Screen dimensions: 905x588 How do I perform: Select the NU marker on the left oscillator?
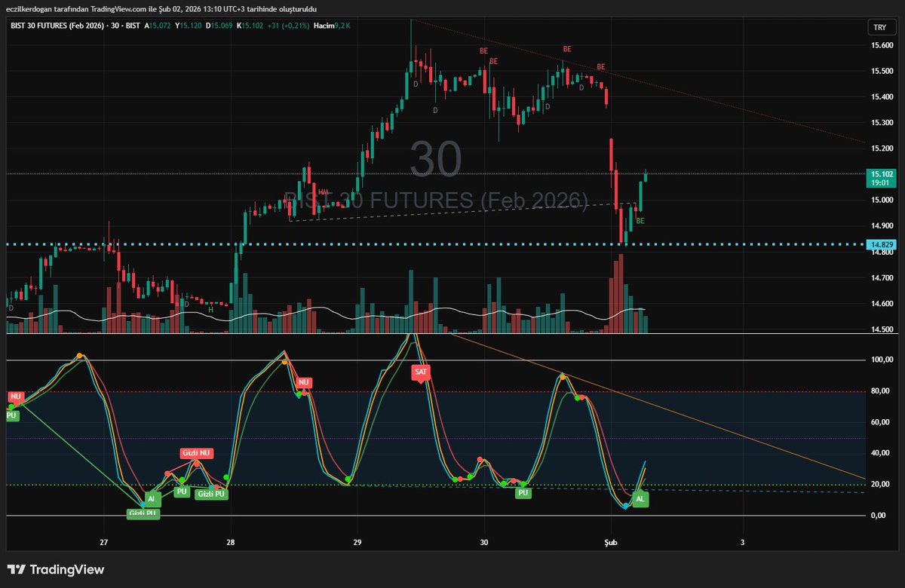[14, 395]
